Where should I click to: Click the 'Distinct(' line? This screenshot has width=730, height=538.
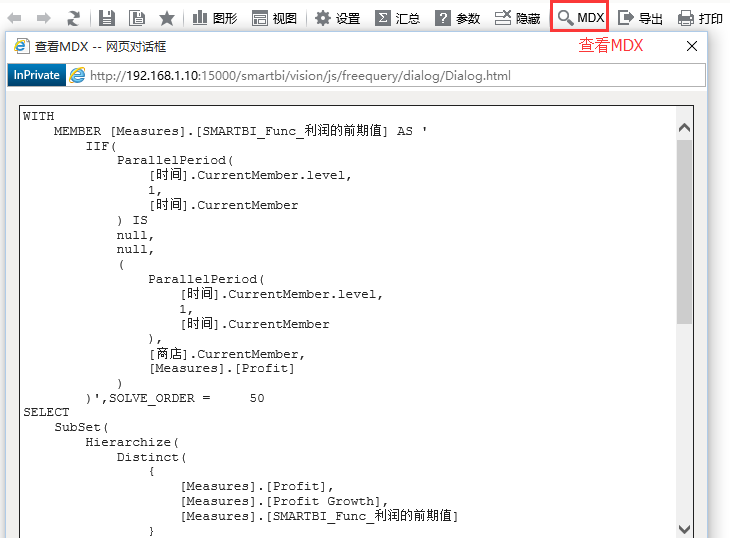tap(151, 457)
